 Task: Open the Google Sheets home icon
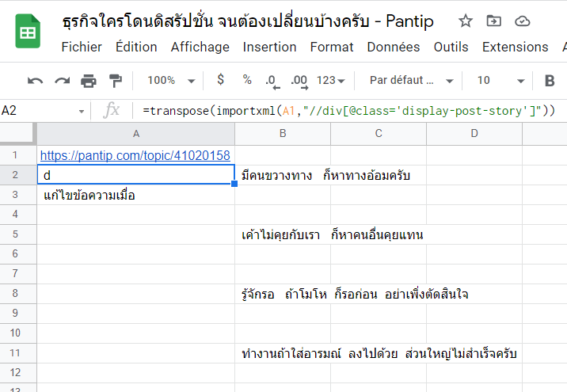pyautogui.click(x=28, y=31)
